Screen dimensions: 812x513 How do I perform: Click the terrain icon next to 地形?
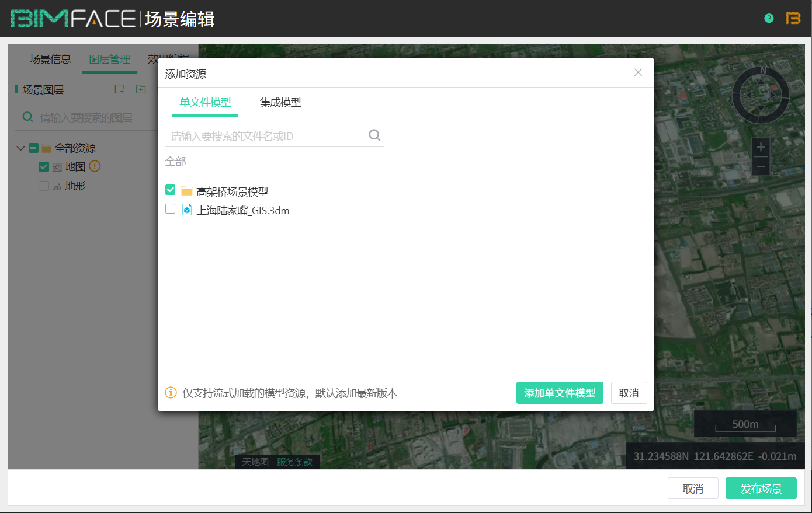tap(58, 186)
